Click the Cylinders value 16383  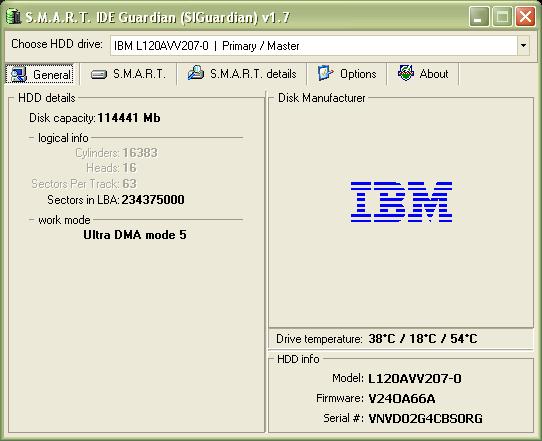pyautogui.click(x=140, y=153)
